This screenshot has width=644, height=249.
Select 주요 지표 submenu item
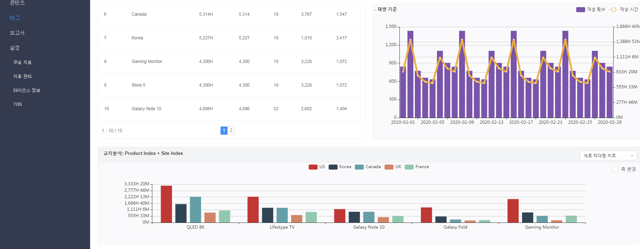coord(23,62)
